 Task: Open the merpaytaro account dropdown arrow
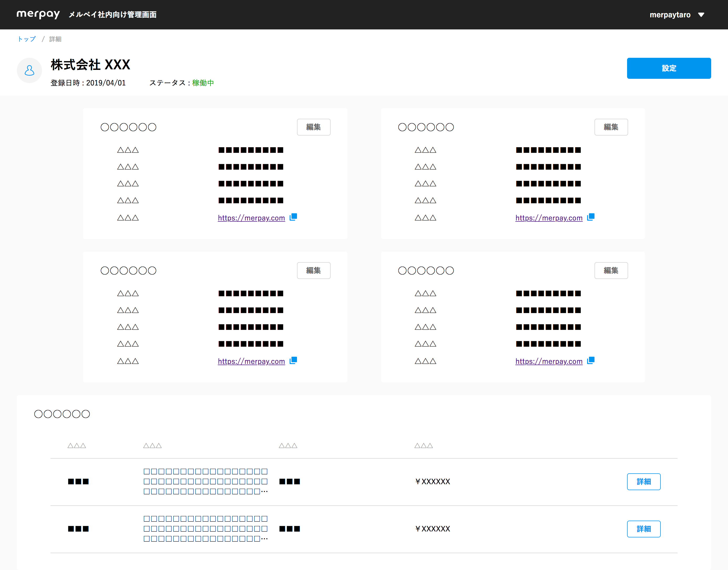pos(701,15)
